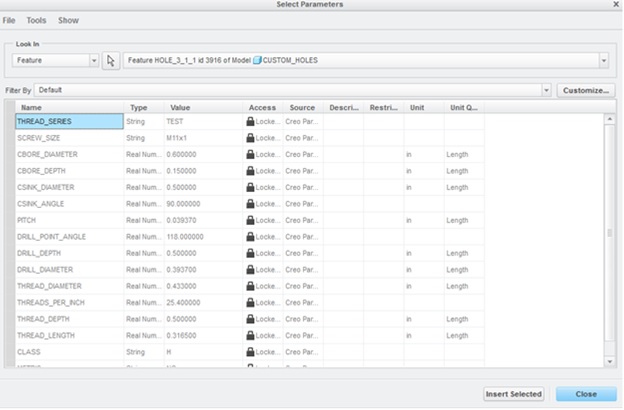The width and height of the screenshot is (624, 410).
Task: Click the 0.393700 value cell
Action: tap(203, 270)
